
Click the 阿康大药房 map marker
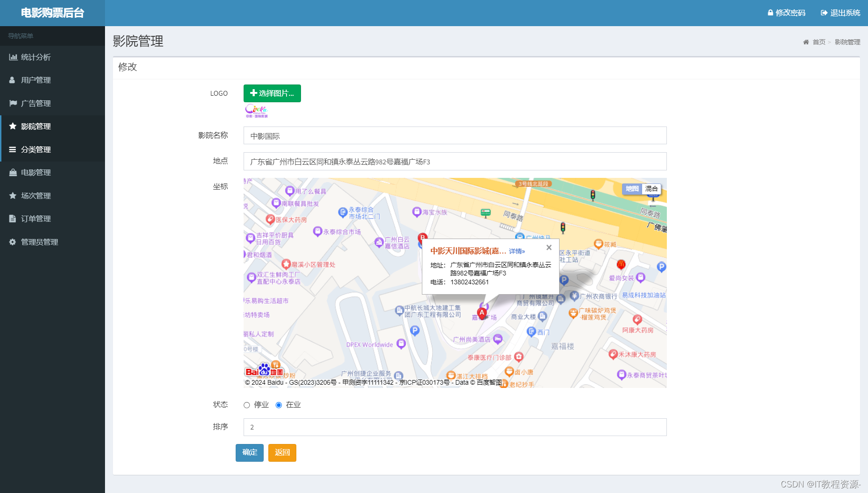637,320
